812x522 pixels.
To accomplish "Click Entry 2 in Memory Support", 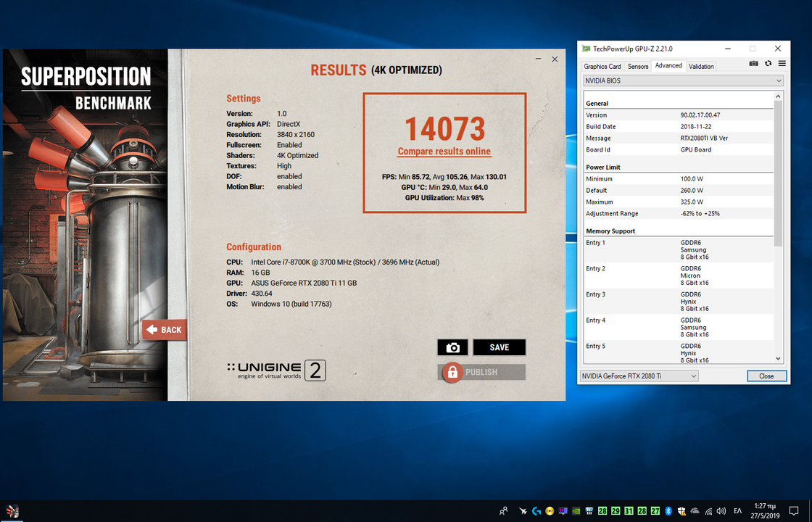I will click(595, 268).
